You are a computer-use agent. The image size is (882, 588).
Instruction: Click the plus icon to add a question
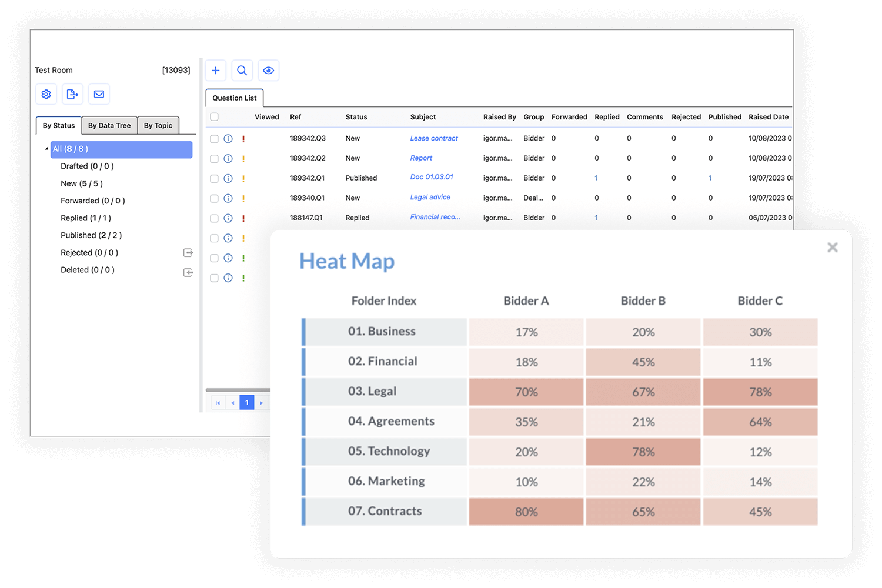click(x=216, y=71)
